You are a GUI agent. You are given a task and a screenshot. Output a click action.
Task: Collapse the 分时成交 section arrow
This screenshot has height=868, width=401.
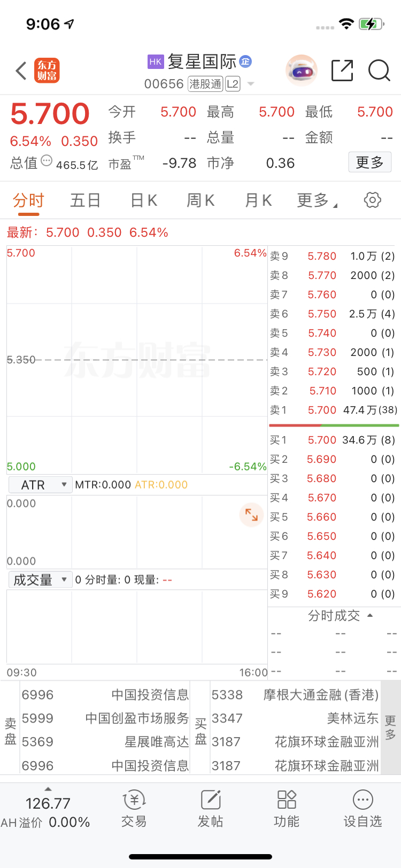[370, 616]
